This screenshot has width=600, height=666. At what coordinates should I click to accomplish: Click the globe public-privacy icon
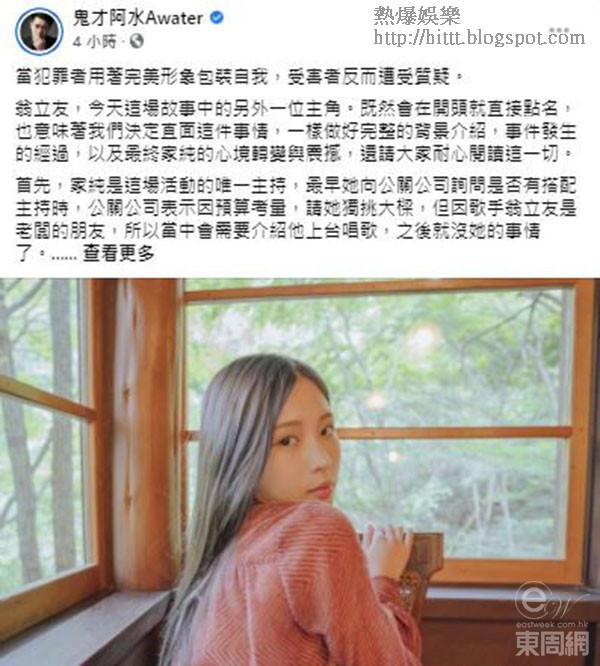coord(136,41)
